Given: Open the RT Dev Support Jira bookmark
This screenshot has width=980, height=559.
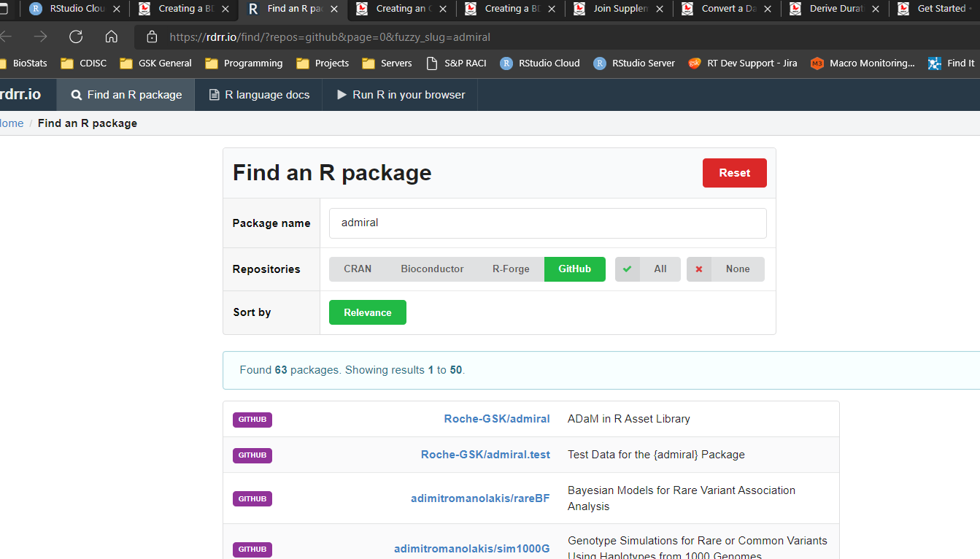Looking at the screenshot, I should tap(742, 63).
